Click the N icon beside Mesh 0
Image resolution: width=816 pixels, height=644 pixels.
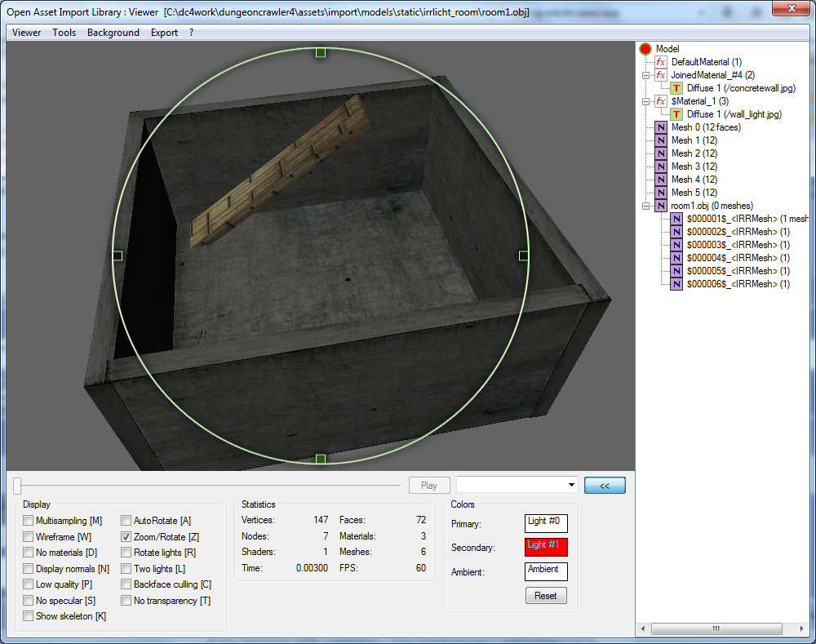tap(661, 127)
